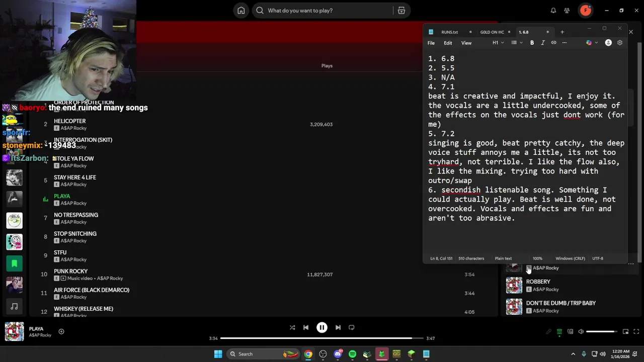Image resolution: width=644 pixels, height=362 pixels.
Task: Open the Spotify profile avatar menu
Action: click(x=586, y=10)
